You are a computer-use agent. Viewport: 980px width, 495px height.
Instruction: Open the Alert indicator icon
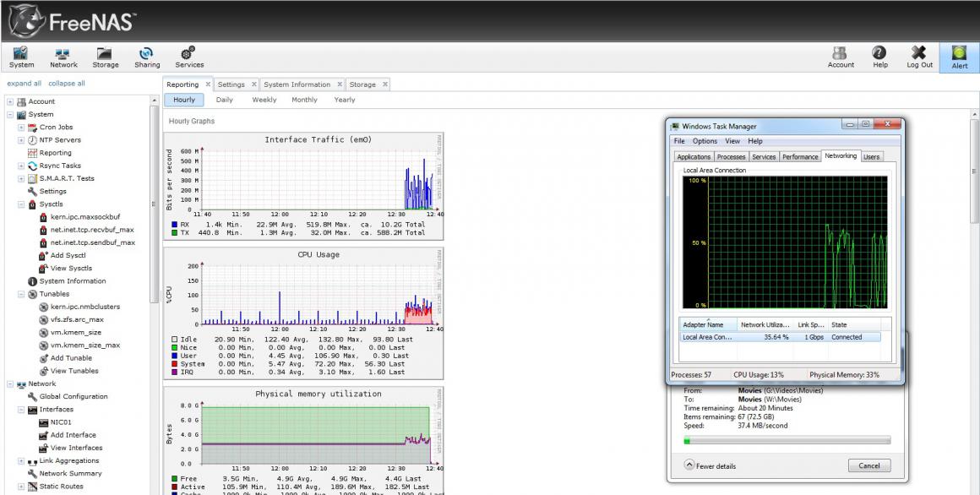click(960, 57)
